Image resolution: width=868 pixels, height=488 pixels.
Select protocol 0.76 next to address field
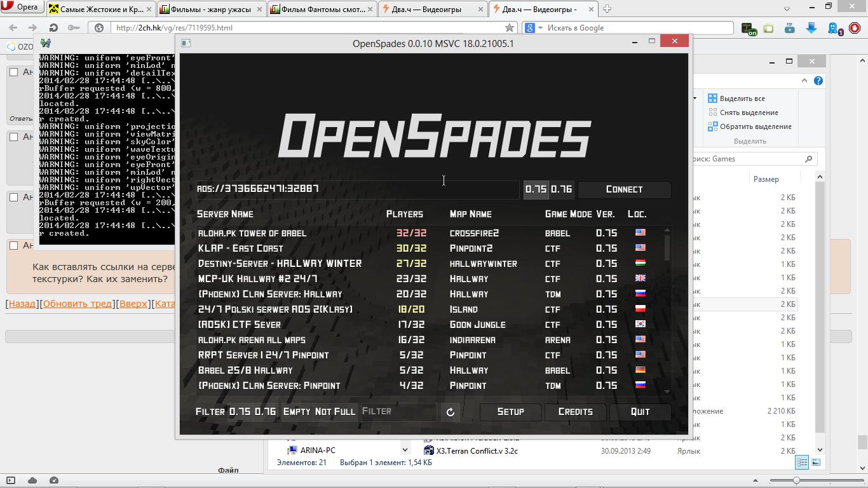[561, 189]
